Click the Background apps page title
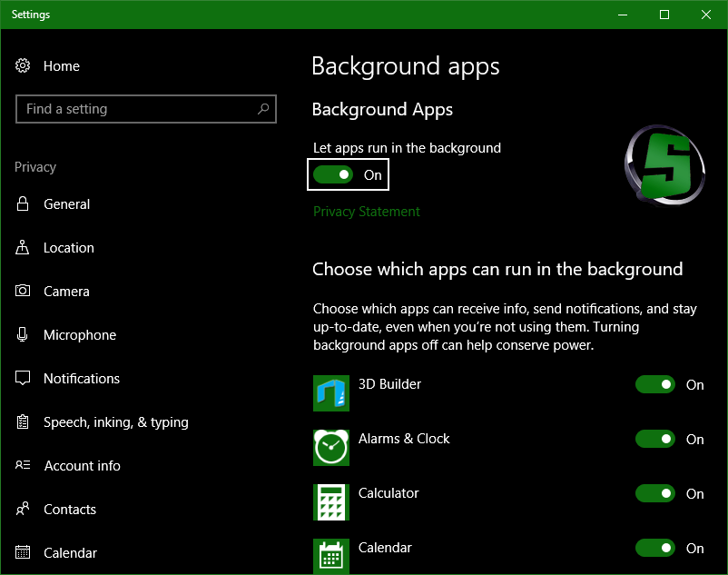728x575 pixels. click(x=406, y=66)
